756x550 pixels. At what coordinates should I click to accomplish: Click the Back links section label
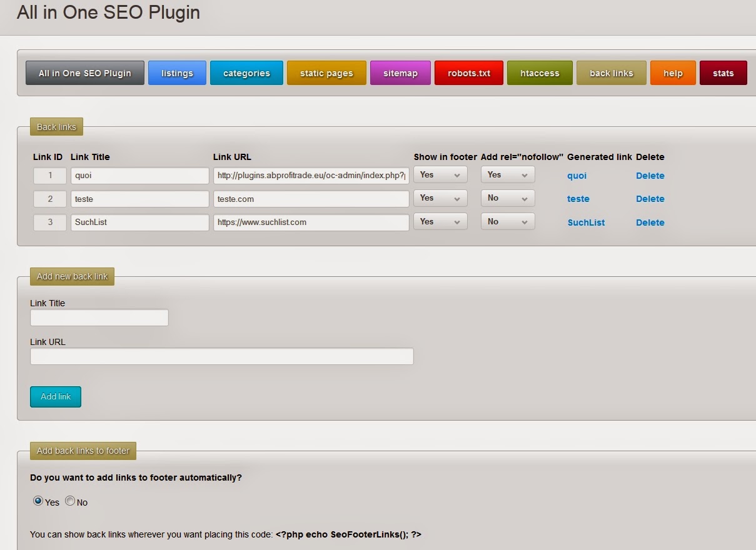[x=56, y=127]
